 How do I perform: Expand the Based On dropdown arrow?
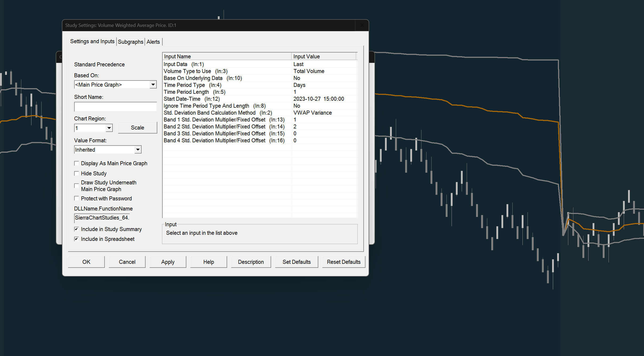pos(153,85)
